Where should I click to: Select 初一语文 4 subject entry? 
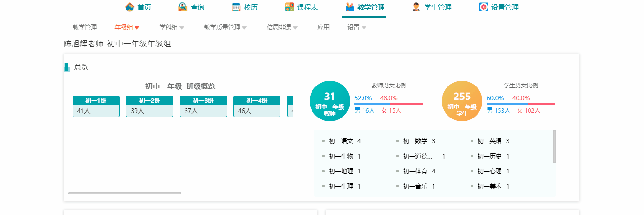pos(342,141)
